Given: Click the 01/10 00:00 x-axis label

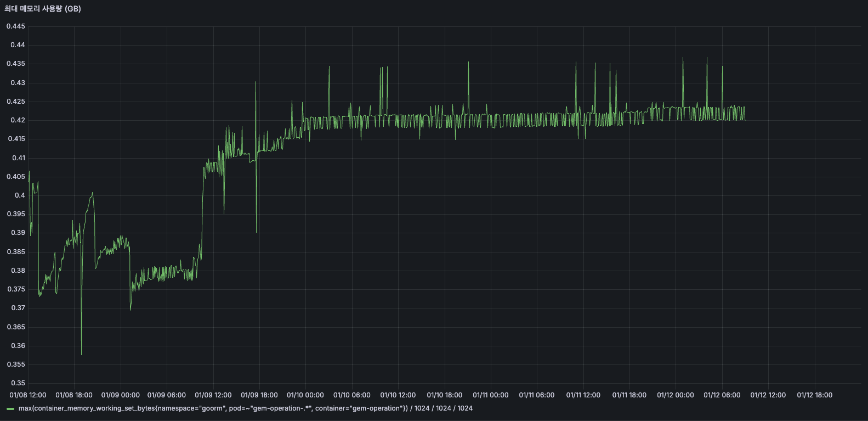Looking at the screenshot, I should coord(305,395).
